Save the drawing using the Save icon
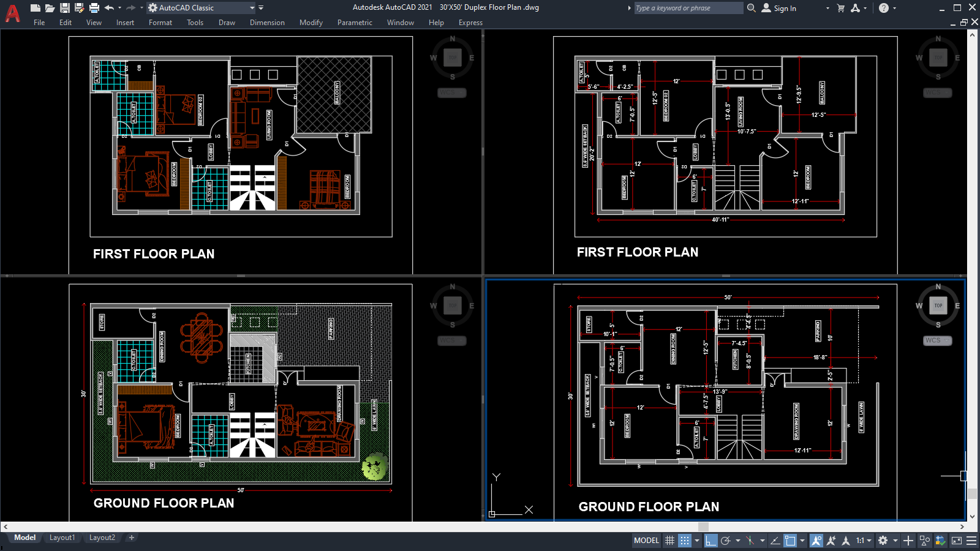Viewport: 980px width, 551px height. (x=64, y=7)
